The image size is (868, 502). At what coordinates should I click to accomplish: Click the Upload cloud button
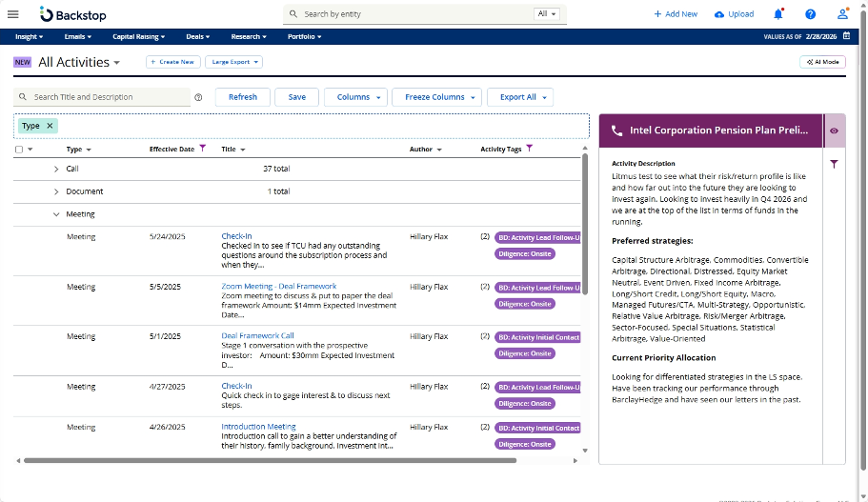point(734,14)
